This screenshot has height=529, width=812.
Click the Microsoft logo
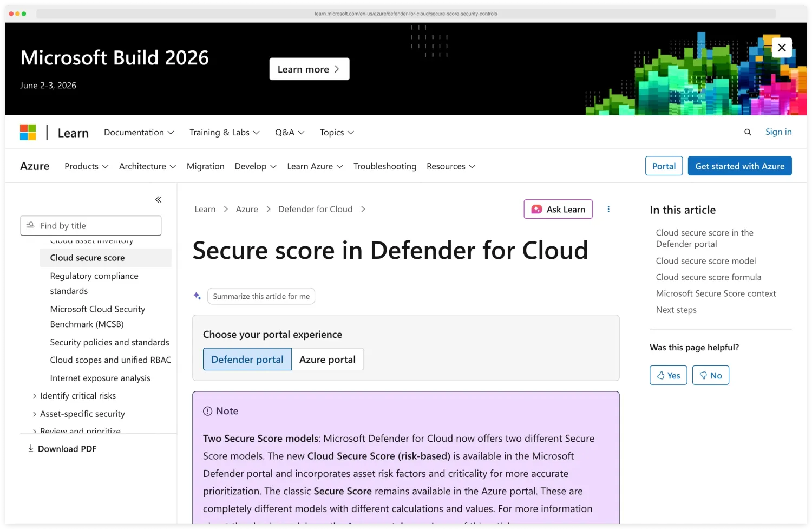click(28, 132)
